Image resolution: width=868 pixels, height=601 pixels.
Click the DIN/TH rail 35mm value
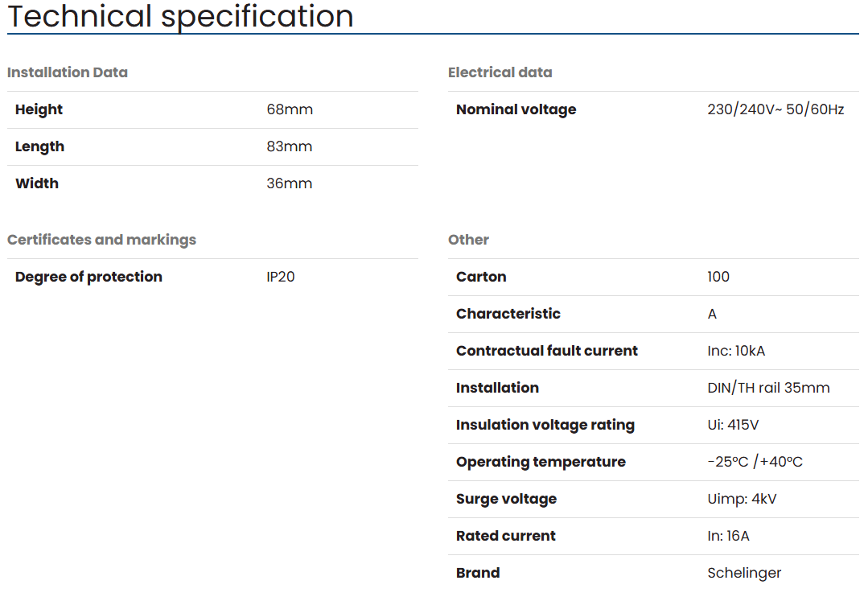[768, 388]
